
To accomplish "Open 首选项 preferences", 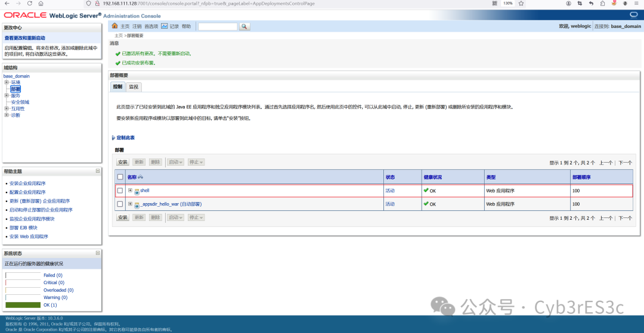I will pyautogui.click(x=151, y=26).
